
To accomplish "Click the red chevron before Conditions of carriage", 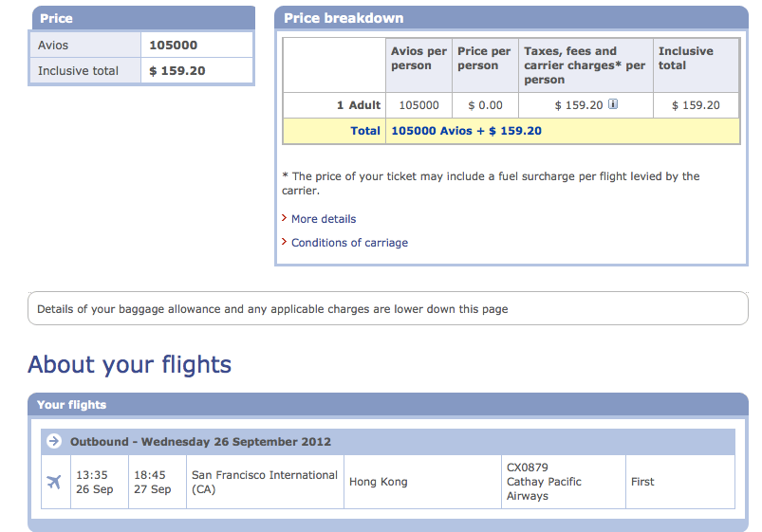I will click(285, 242).
